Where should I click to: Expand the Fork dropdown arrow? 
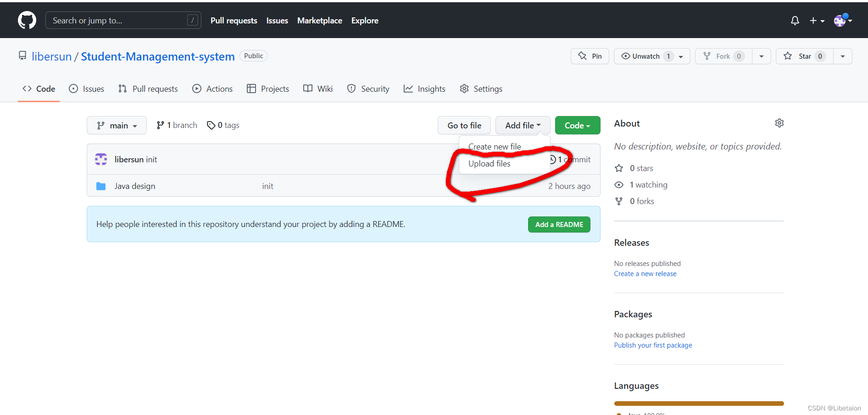pyautogui.click(x=762, y=56)
